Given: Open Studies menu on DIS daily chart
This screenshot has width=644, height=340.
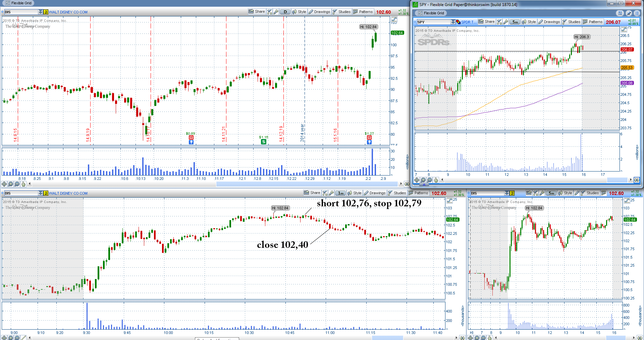Looking at the screenshot, I should [x=341, y=12].
